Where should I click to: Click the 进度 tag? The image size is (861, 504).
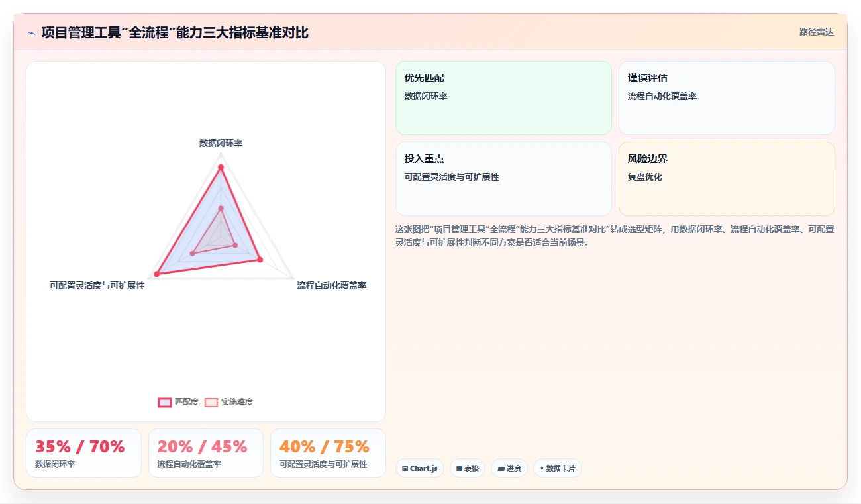[x=509, y=468]
